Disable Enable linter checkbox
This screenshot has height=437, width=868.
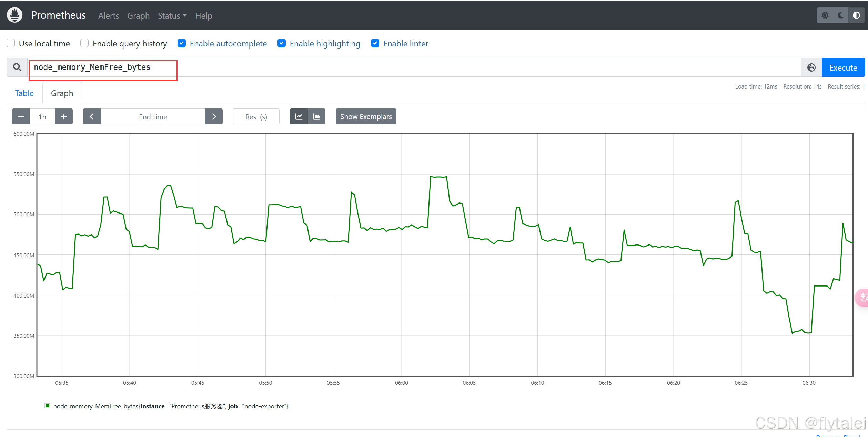pyautogui.click(x=375, y=43)
